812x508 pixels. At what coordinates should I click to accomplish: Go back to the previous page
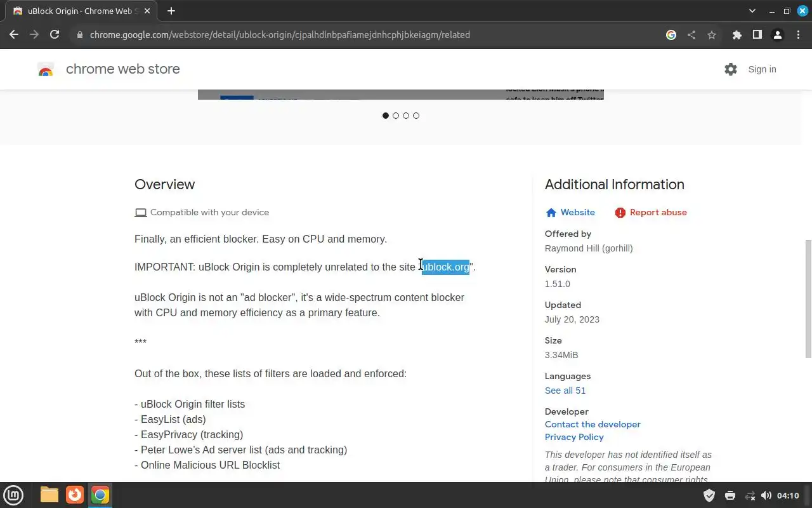click(x=14, y=35)
